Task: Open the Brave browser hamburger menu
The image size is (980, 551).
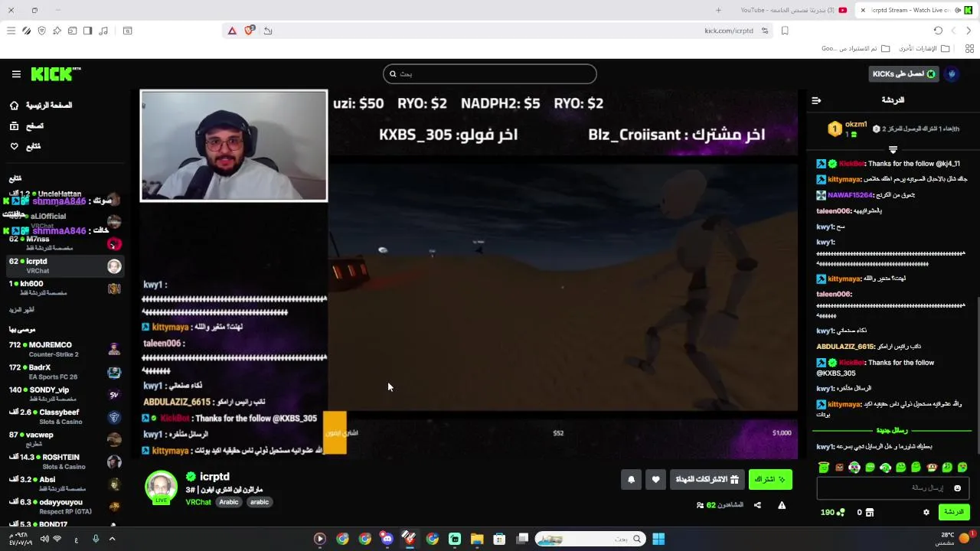Action: (11, 31)
